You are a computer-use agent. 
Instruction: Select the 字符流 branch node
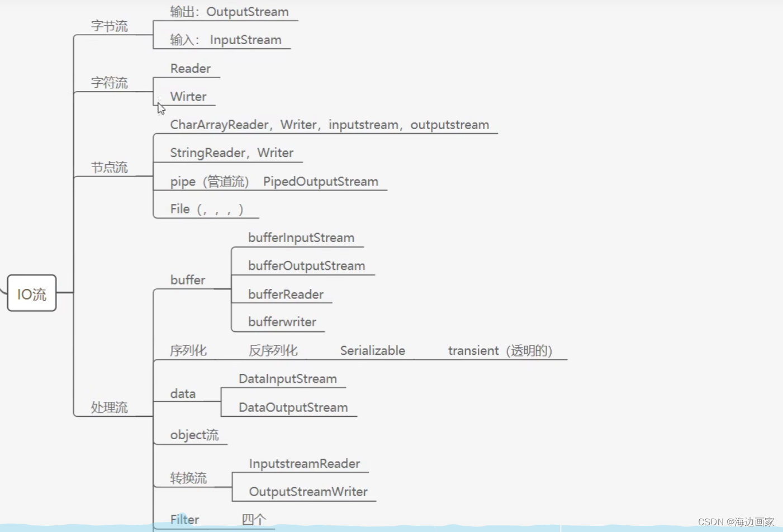coord(110,83)
